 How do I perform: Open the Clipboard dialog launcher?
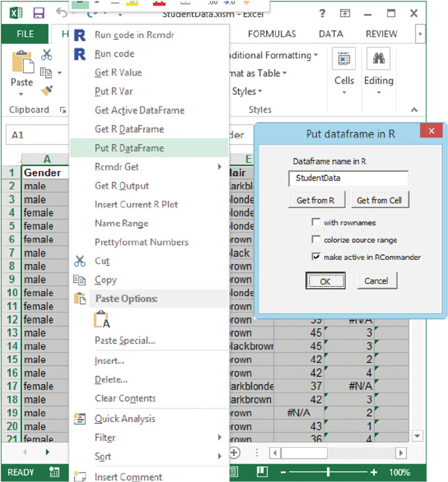pos(63,110)
